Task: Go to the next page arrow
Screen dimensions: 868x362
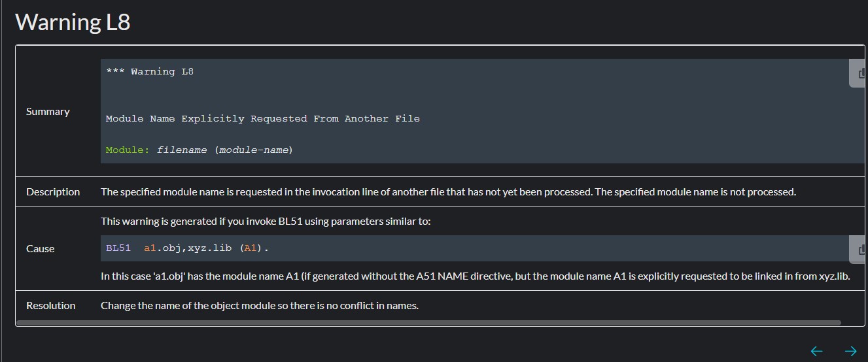Action: [x=850, y=352]
